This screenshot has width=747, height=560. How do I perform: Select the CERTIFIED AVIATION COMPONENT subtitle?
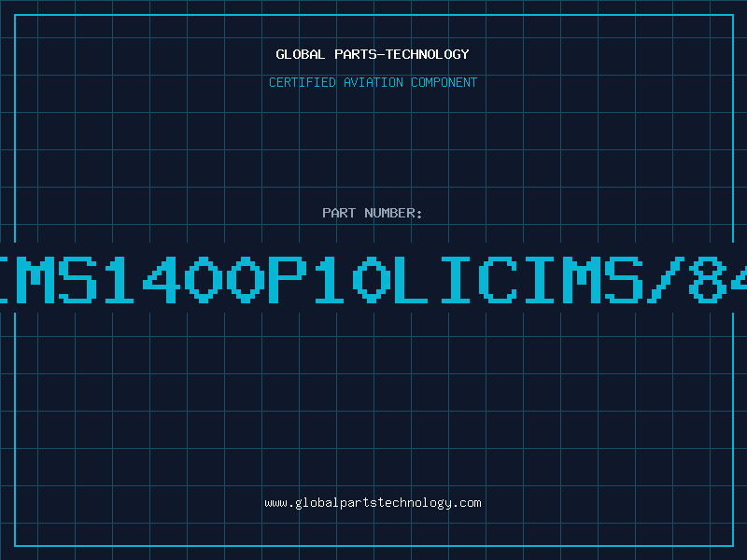pos(373,82)
